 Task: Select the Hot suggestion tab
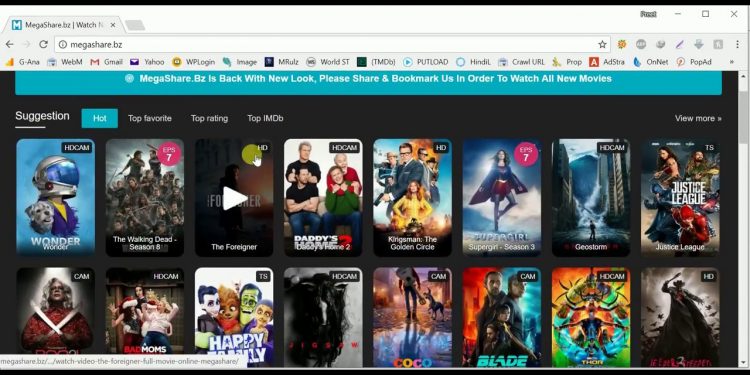[x=99, y=118]
